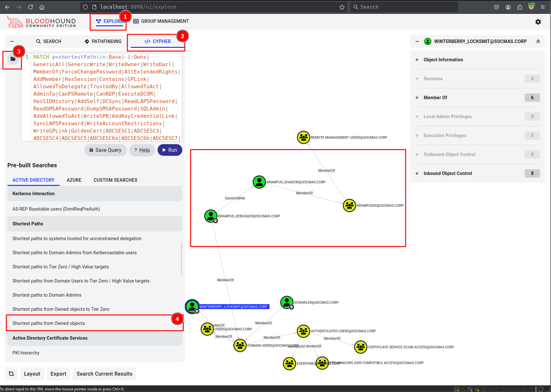Collapse all sections with double chevron
Screen dimensions: 551x392
(x=538, y=41)
